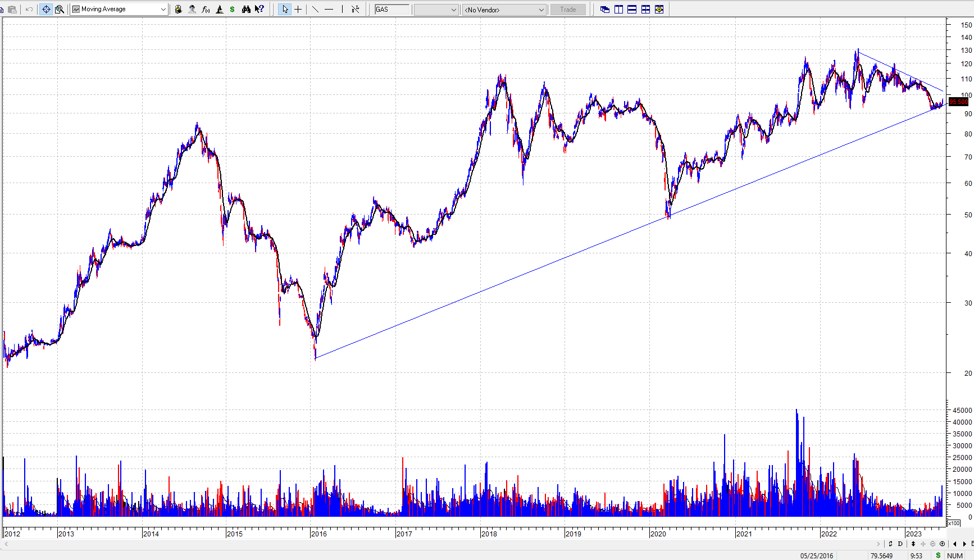The image size is (974, 560).
Task: Click the green dollar sign toolbar icon
Action: click(x=233, y=9)
